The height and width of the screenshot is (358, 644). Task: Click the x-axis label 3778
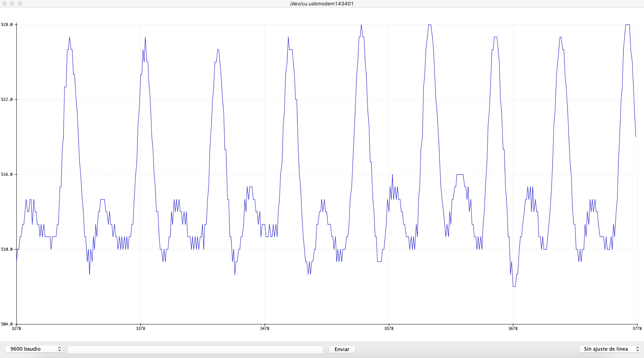[637, 328]
